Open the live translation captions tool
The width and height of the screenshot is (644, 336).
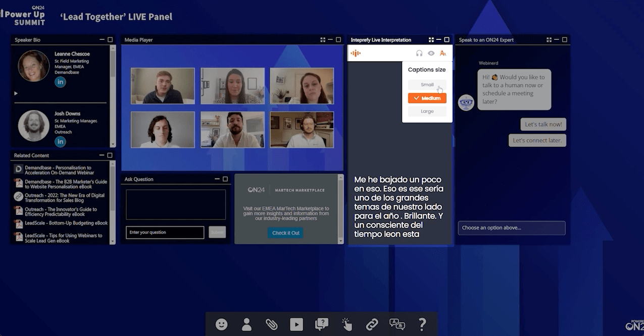coord(398,324)
